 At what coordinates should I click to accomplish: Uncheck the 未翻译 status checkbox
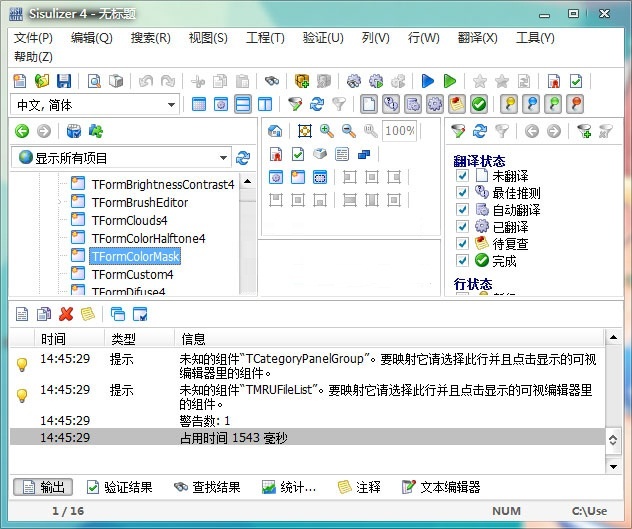pos(462,176)
